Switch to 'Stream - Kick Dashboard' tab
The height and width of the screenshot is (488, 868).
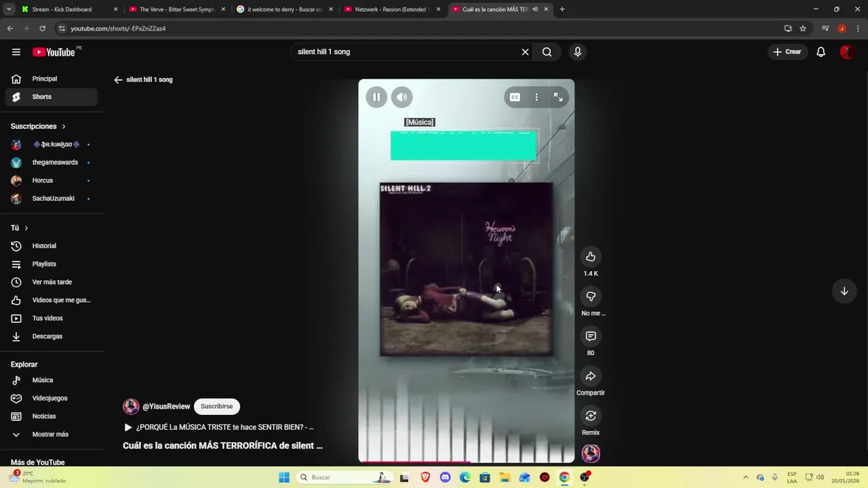(68, 9)
